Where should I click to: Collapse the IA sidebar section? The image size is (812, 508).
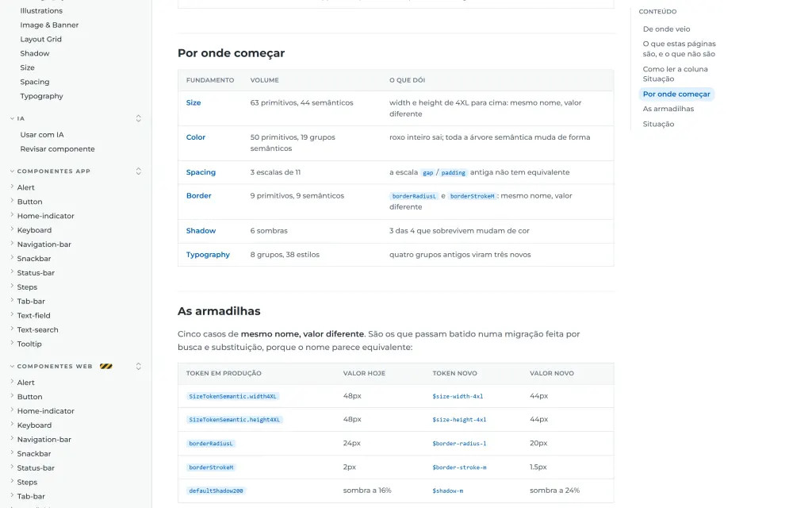pos(12,119)
